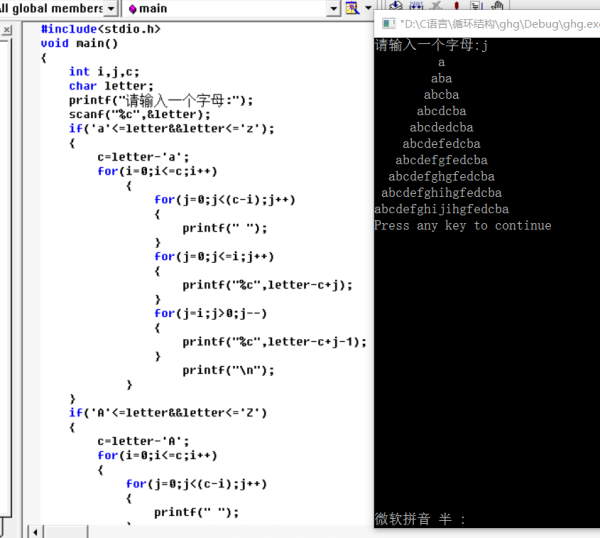Click the 'for(j=i;j>0;j--)' loop line
600x538 pixels.
tap(210, 313)
